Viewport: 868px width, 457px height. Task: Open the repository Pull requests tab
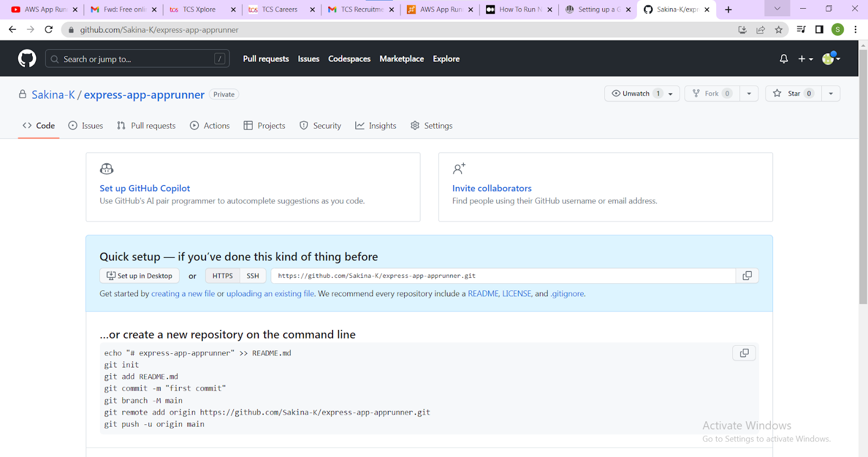point(146,125)
